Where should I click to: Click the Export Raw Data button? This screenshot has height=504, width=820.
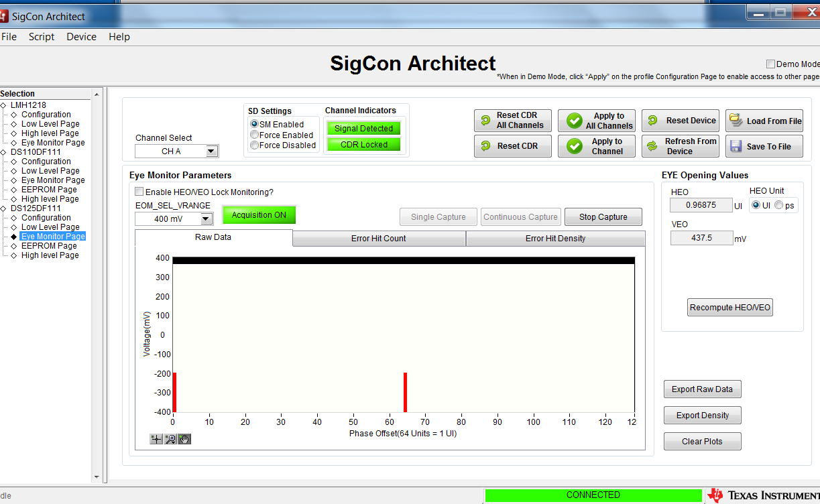703,389
